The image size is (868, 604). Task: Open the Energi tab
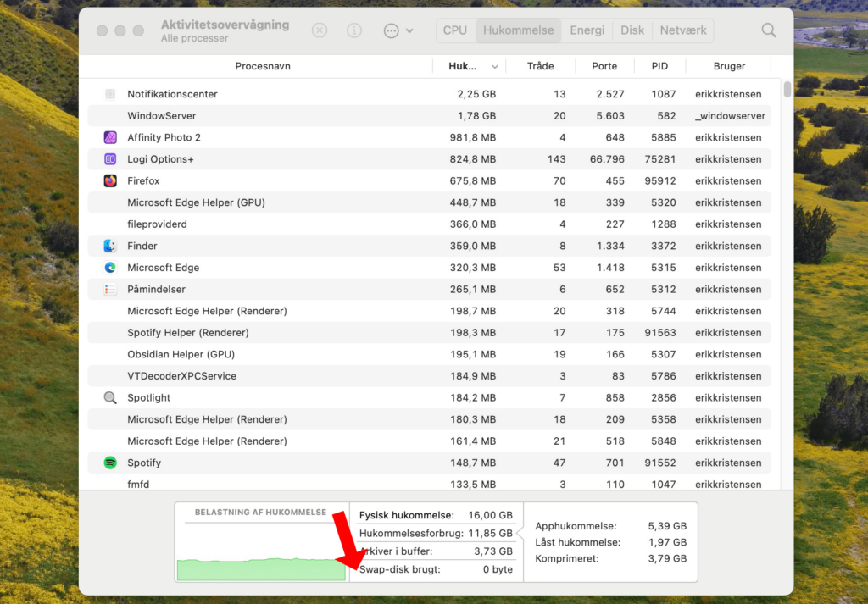(x=587, y=30)
